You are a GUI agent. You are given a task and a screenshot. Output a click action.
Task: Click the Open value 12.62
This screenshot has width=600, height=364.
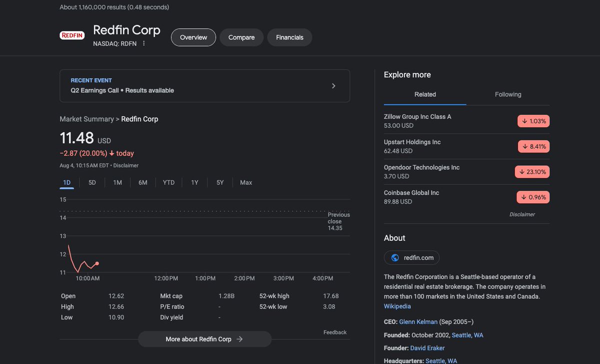[x=116, y=296]
